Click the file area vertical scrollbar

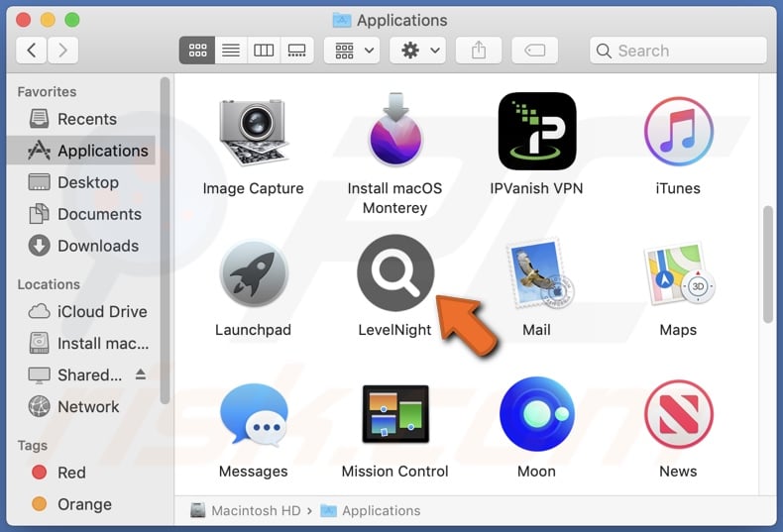pos(768,265)
